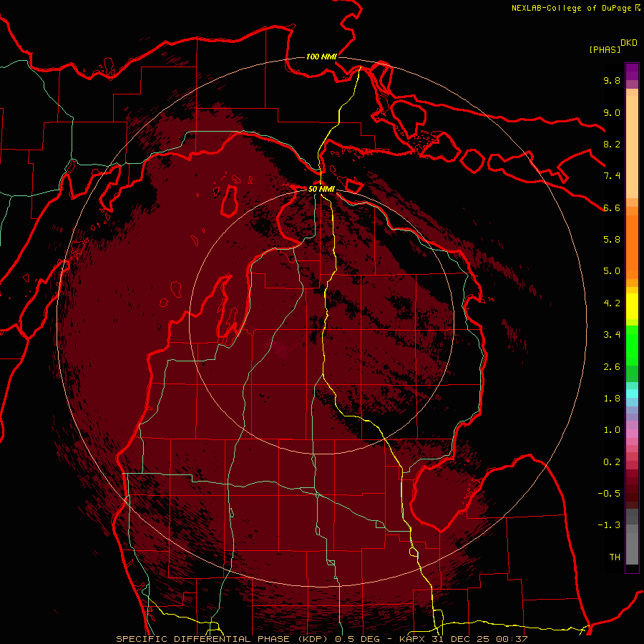The width and height of the screenshot is (644, 644).
Task: Click the 6.6 legend value
Action: pyautogui.click(x=612, y=208)
